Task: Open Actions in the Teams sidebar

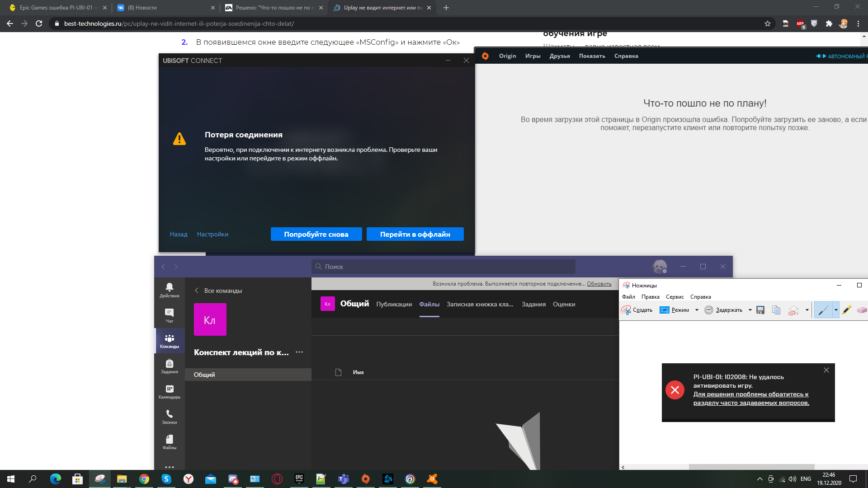Action: click(x=170, y=290)
